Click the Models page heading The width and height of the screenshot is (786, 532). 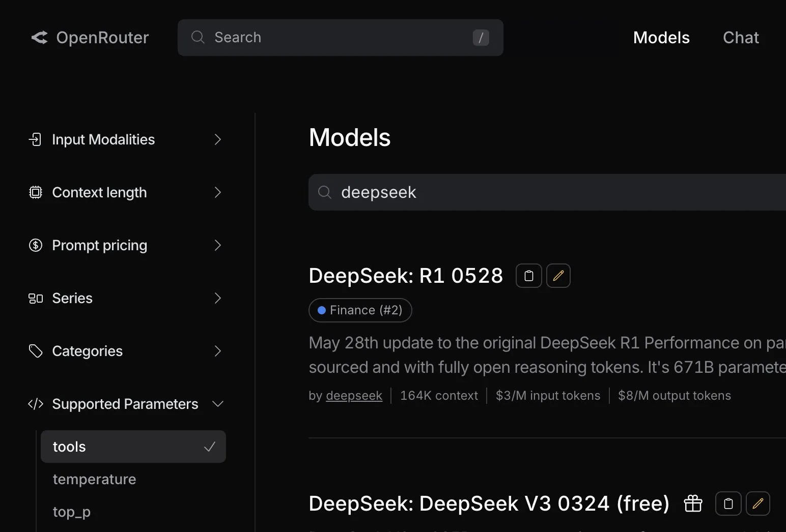[350, 137]
